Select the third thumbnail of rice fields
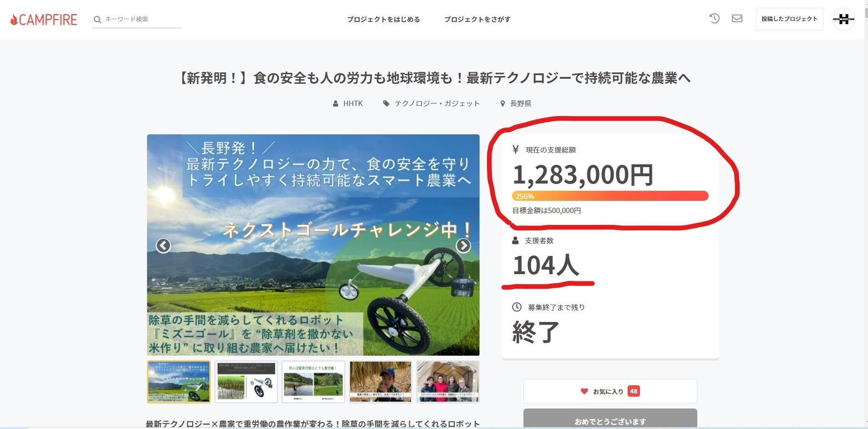Screen dimensions: 868x429 click(x=313, y=382)
